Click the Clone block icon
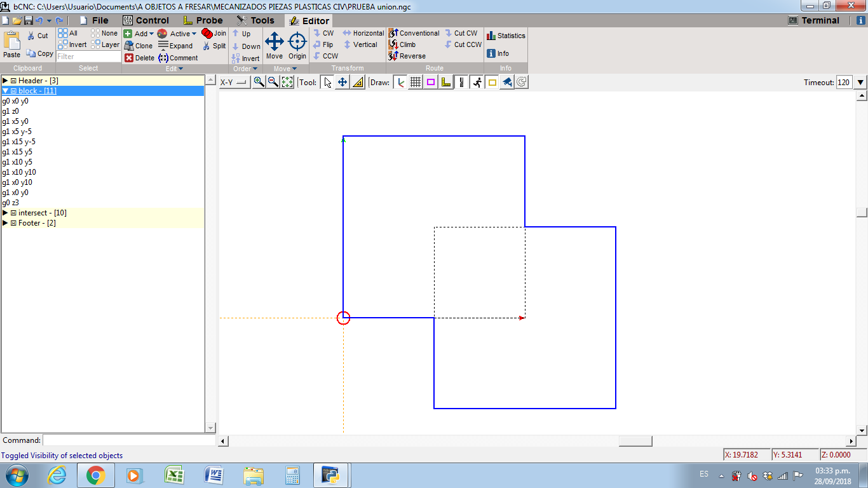Screen dimensions: 868x488 [x=129, y=46]
